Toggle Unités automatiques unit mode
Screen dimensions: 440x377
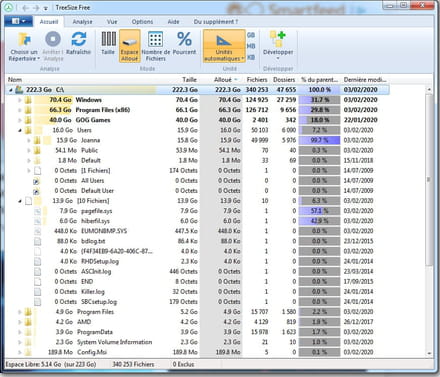(x=224, y=46)
